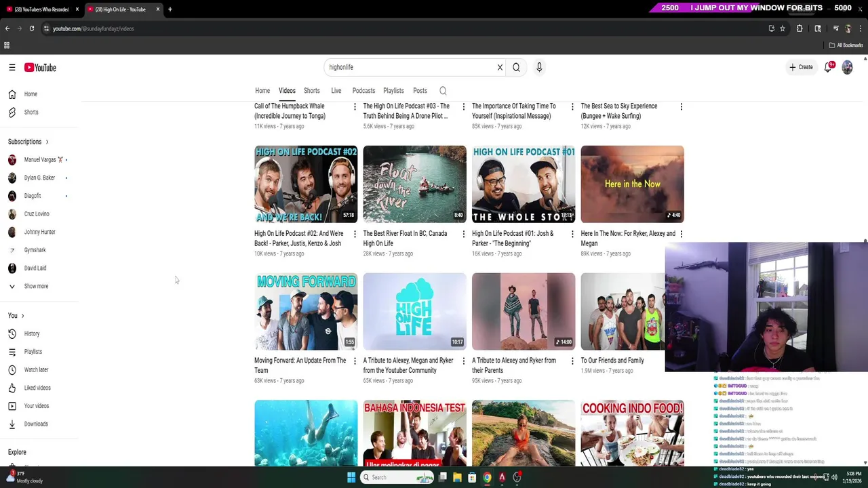
Task: Clear the search box with the X
Action: point(500,67)
